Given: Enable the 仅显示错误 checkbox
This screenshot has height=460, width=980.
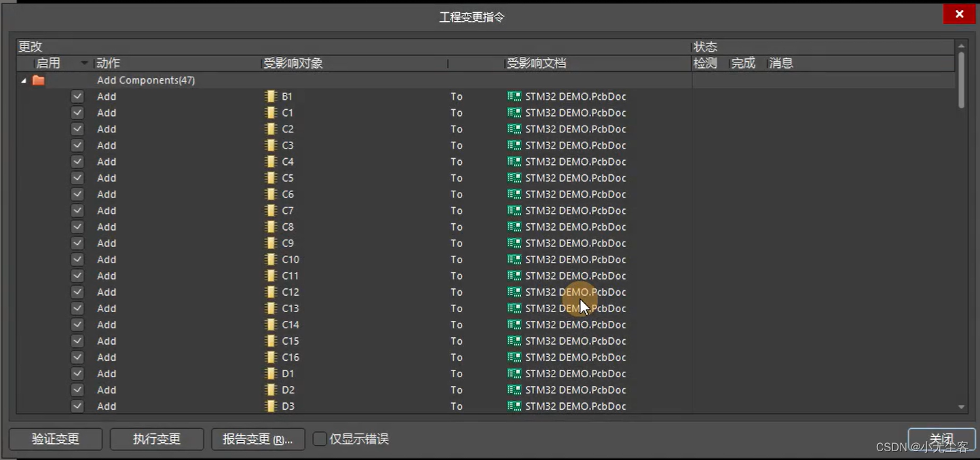Looking at the screenshot, I should pyautogui.click(x=319, y=438).
